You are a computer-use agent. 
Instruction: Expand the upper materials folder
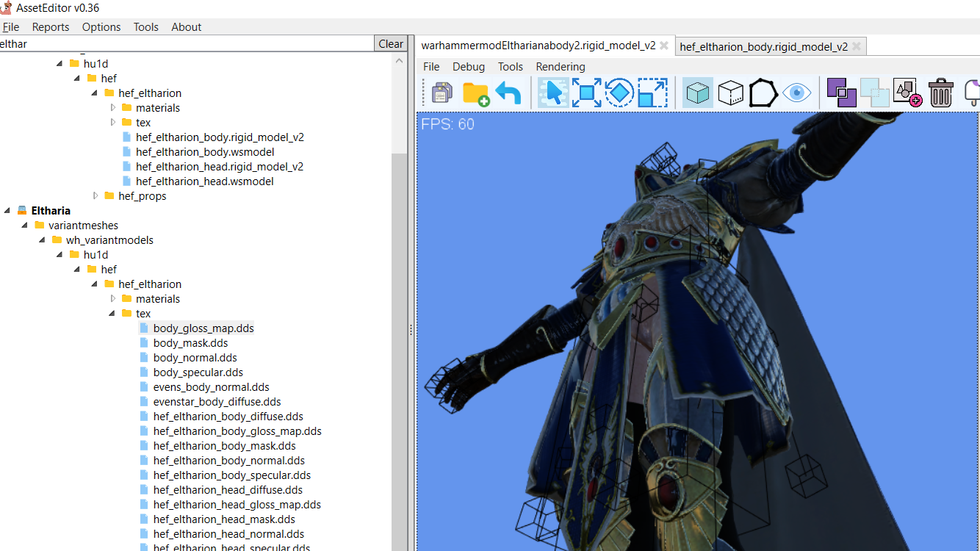click(113, 107)
